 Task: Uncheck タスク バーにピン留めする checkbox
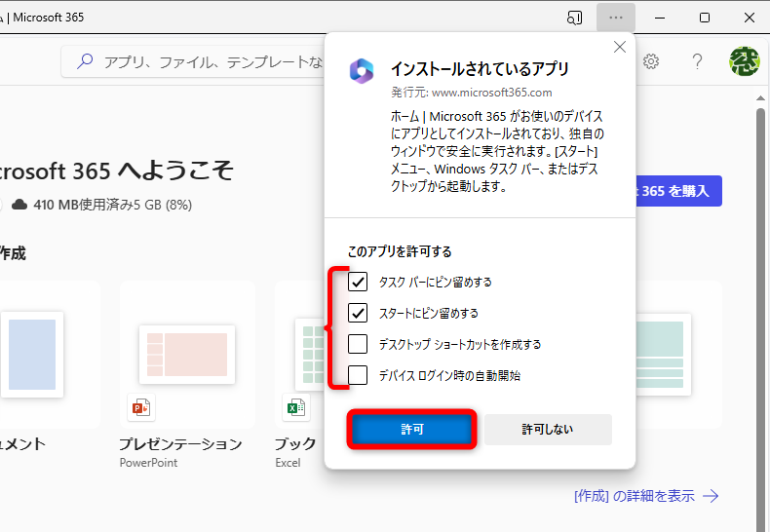[x=358, y=282]
